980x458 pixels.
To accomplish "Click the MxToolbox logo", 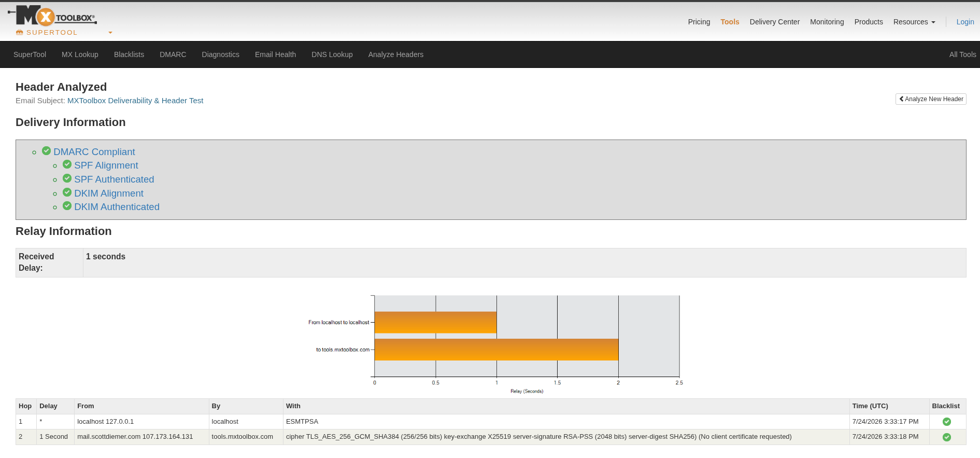I will (x=52, y=16).
